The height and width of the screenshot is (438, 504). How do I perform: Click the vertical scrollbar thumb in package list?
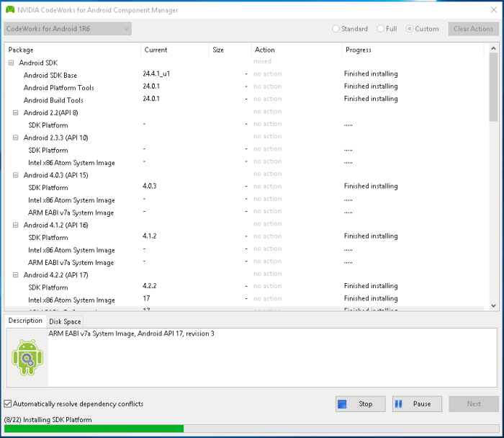coord(493,87)
